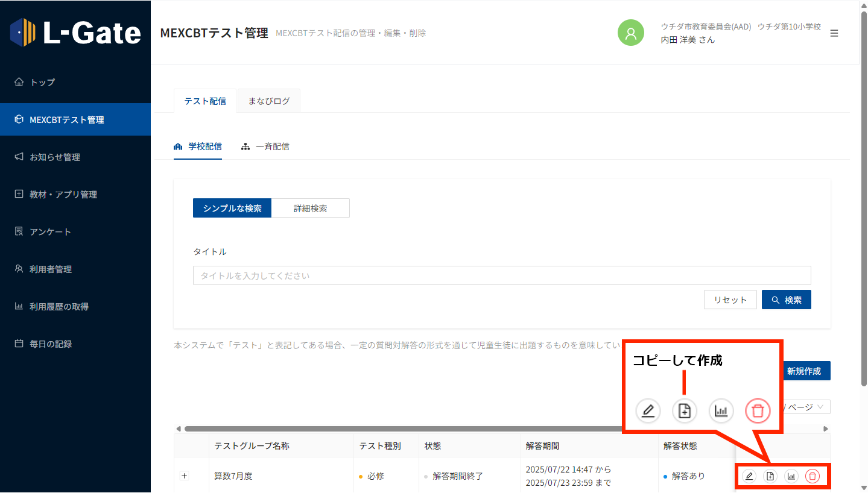Click the table's left scroll arrow
The width and height of the screenshot is (868, 493).
[x=178, y=429]
